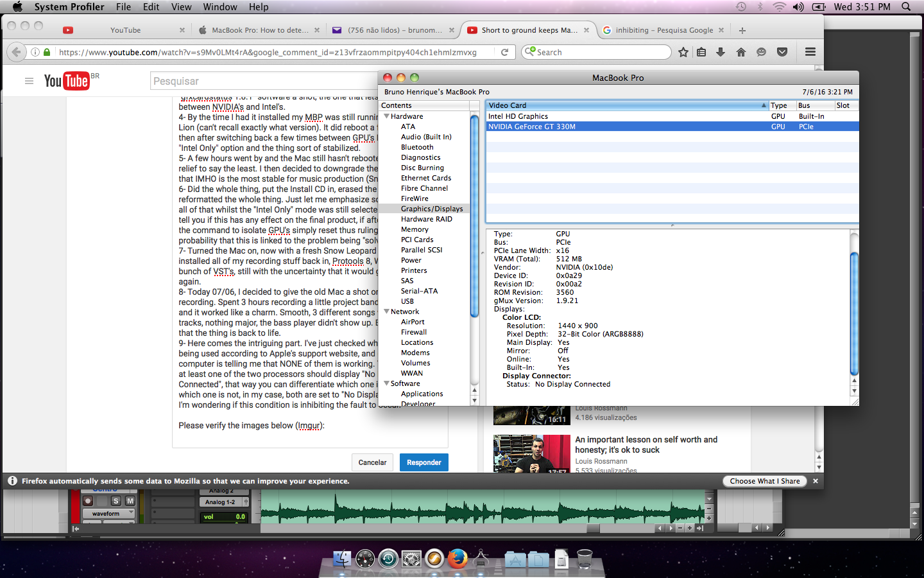Click the Responder button

424,462
